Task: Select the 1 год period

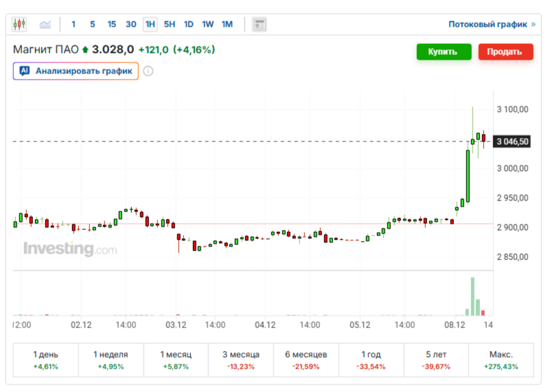Action: point(371,360)
